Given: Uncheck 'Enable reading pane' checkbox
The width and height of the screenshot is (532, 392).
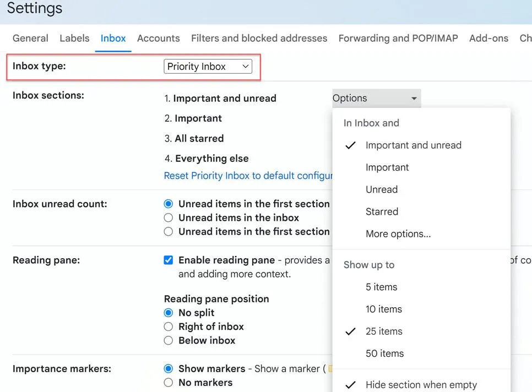Looking at the screenshot, I should tap(169, 260).
